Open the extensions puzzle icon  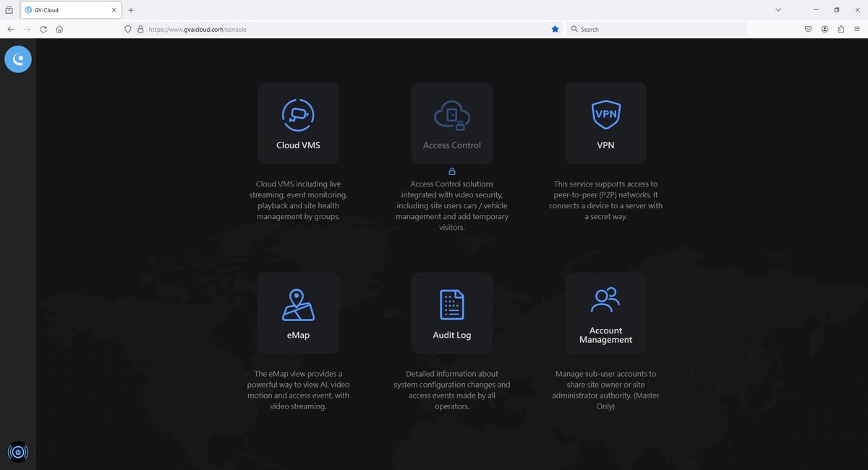841,29
